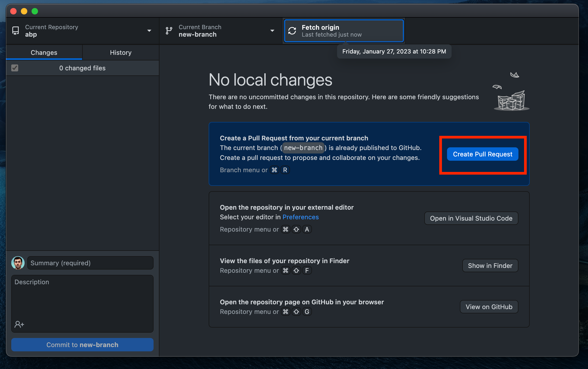Click the yellow minimize window button

(x=24, y=11)
